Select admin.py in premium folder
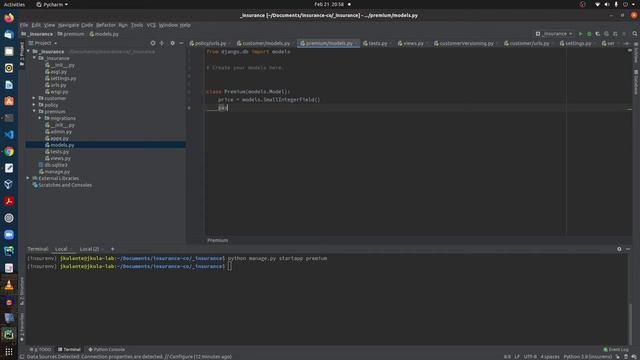Image resolution: width=640 pixels, height=360 pixels. click(61, 131)
